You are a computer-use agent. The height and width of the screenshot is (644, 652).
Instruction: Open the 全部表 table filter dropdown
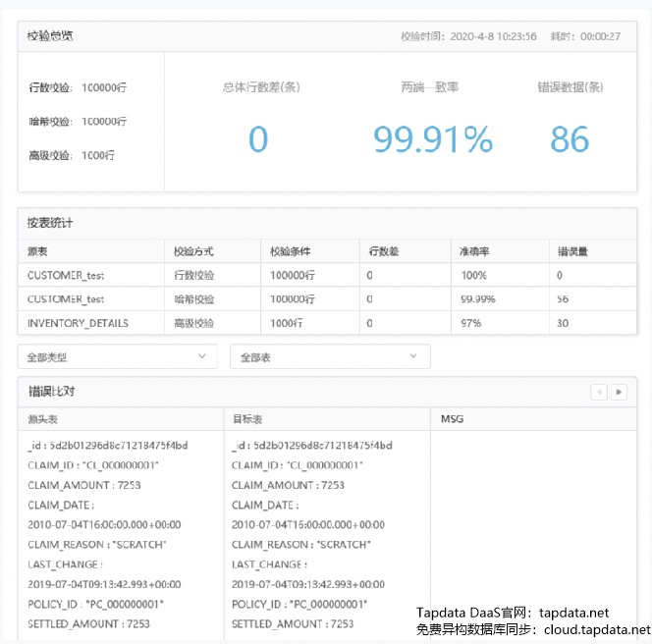[330, 356]
